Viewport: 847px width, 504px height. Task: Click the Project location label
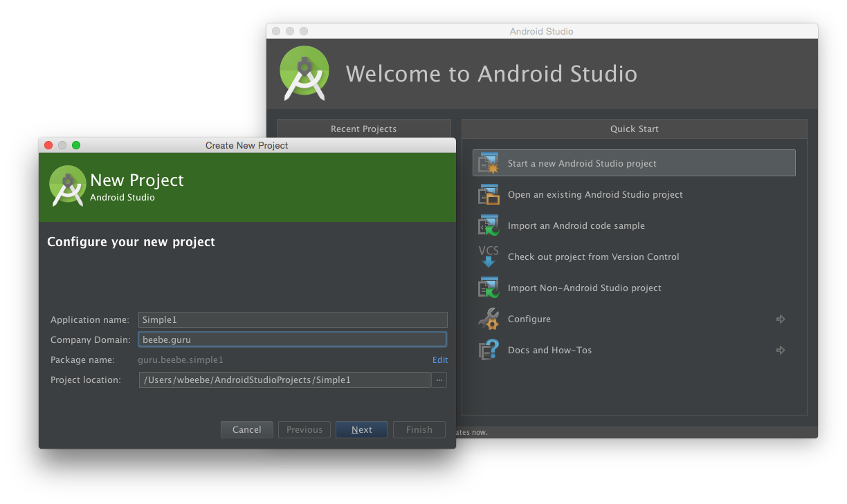(86, 380)
